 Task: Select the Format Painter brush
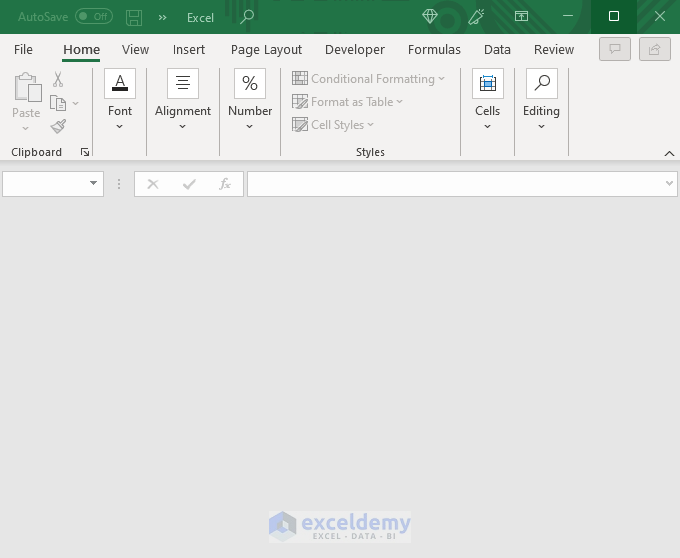coord(58,127)
